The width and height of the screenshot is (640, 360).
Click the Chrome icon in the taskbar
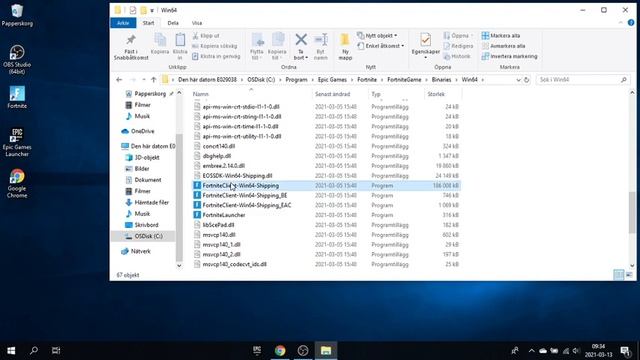click(x=280, y=350)
